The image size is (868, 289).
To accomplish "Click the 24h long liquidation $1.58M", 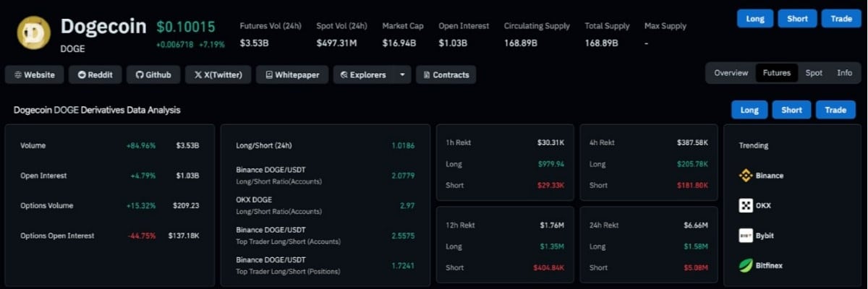I will (696, 246).
